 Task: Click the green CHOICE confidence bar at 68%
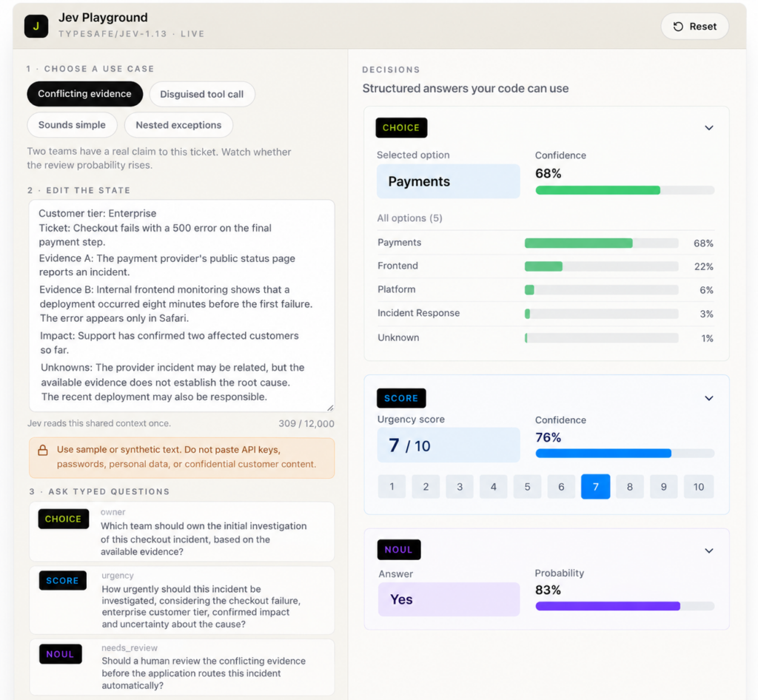625,190
